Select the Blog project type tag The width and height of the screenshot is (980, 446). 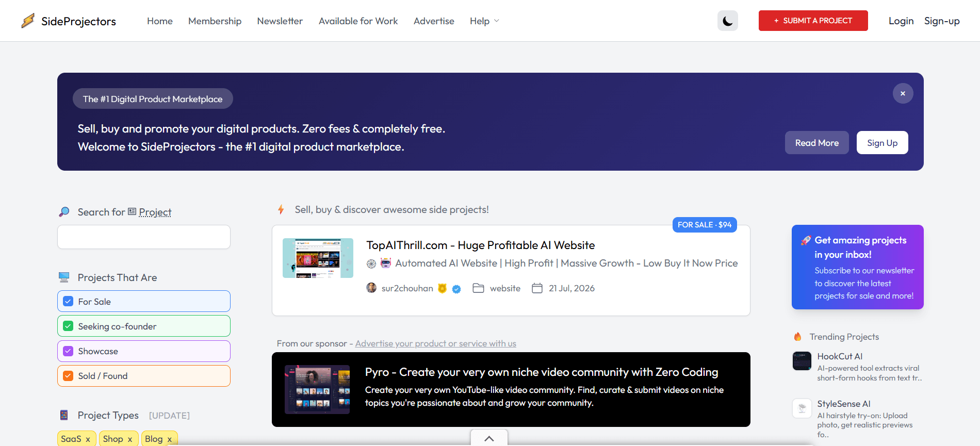coord(154,439)
